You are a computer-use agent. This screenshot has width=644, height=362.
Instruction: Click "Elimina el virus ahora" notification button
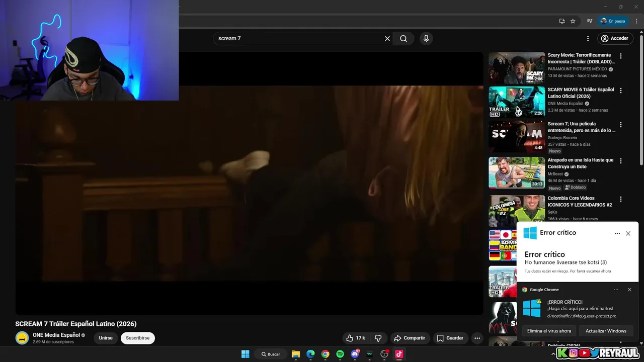tap(549, 331)
